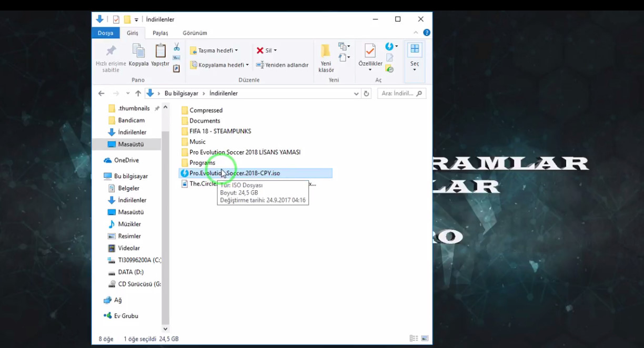Open address bar history dropdown chevron
644x348 pixels.
356,94
